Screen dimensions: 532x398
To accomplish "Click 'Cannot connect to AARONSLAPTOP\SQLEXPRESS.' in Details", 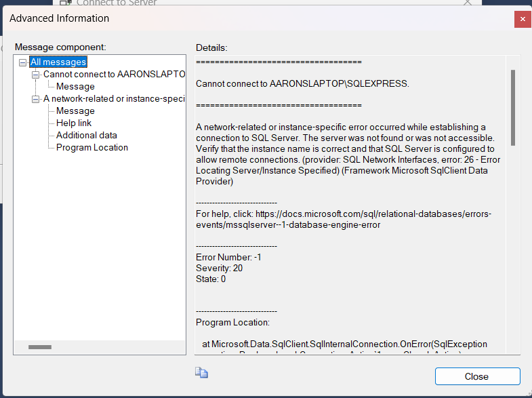I will pyautogui.click(x=303, y=83).
